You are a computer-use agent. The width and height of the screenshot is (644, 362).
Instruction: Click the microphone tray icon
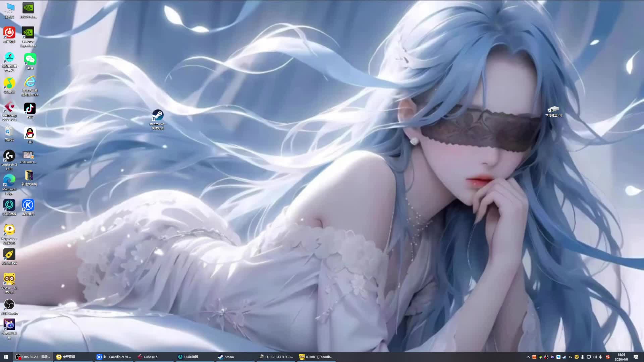(583, 357)
